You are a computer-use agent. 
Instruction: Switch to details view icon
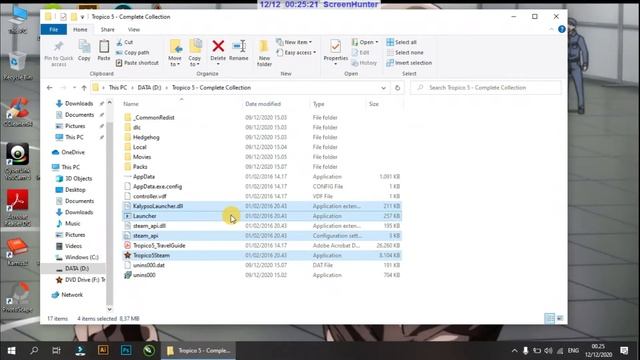coord(549,318)
